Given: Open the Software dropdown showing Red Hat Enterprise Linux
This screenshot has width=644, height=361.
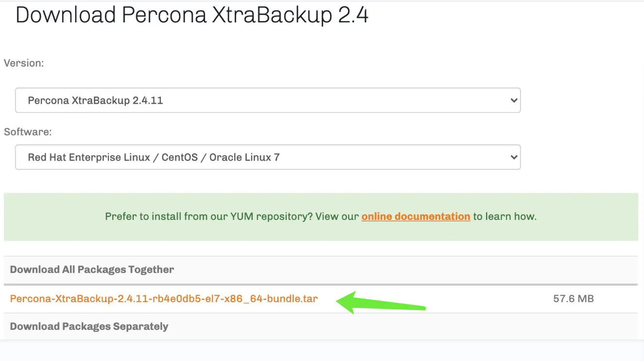Looking at the screenshot, I should pyautogui.click(x=267, y=157).
